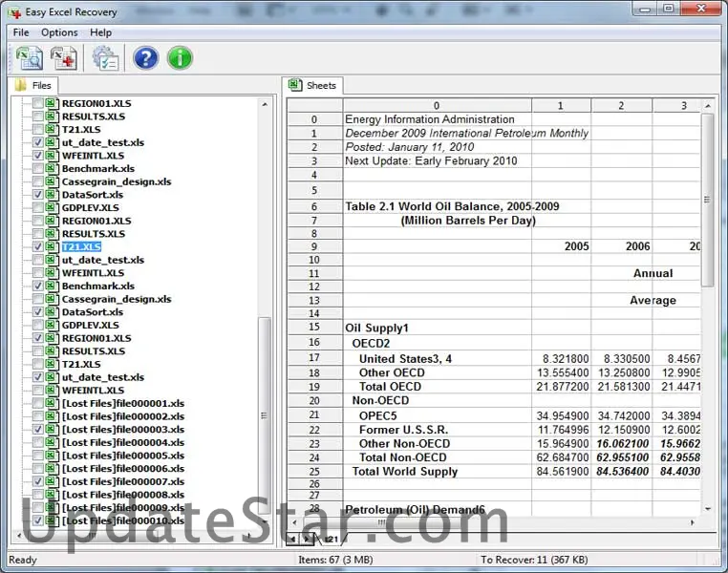Click the green info about icon
Image resolution: width=728 pixels, height=573 pixels.
point(180,58)
